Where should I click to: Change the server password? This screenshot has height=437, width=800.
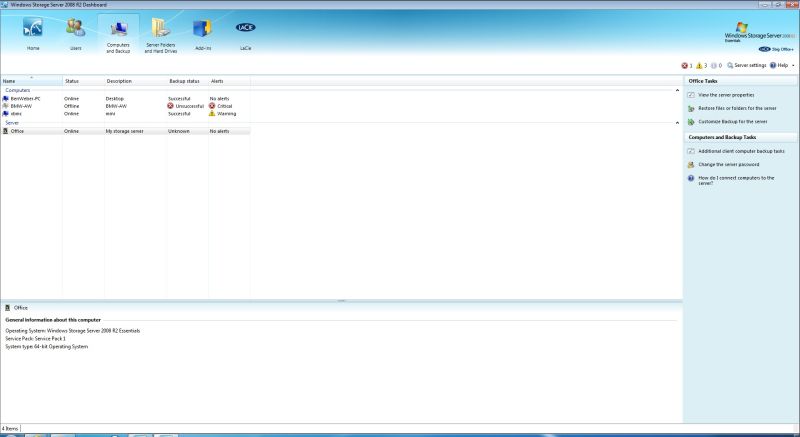coord(729,164)
